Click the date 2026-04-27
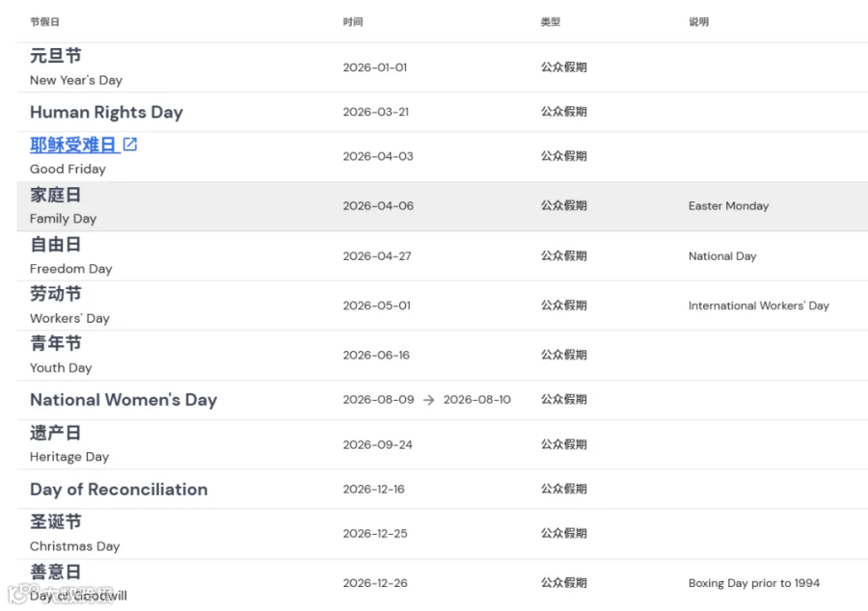 [377, 256]
